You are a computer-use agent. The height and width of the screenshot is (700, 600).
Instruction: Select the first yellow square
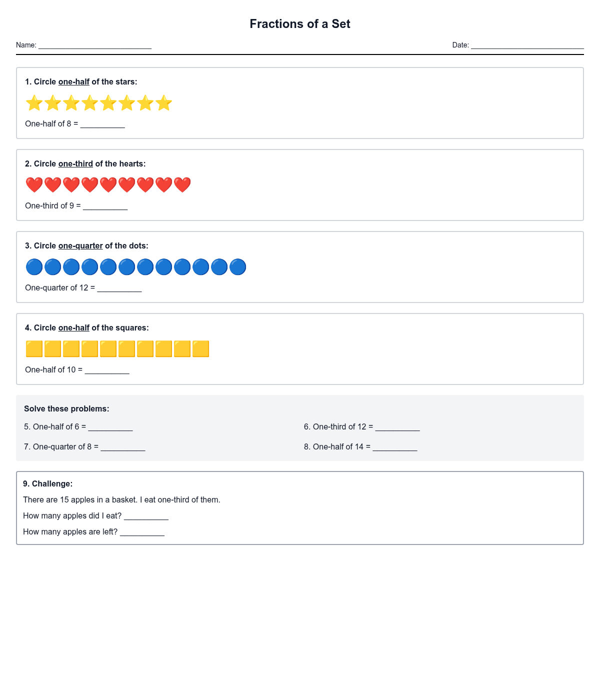(34, 349)
